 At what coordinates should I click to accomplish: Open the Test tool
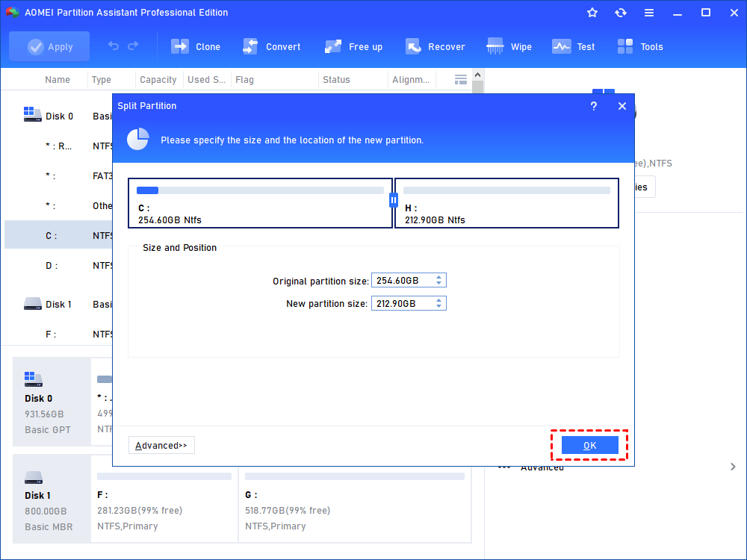[x=573, y=46]
